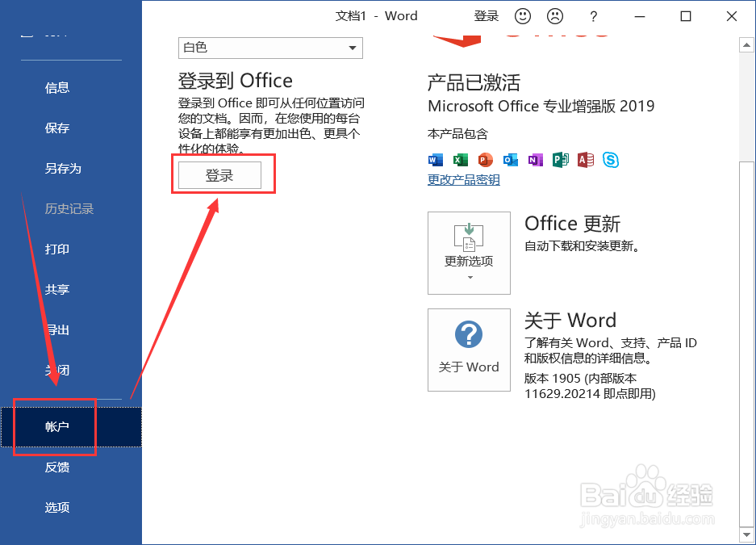Click the Microsoft Office 专业增强版 2019 text
The height and width of the screenshot is (545, 756).
(541, 106)
